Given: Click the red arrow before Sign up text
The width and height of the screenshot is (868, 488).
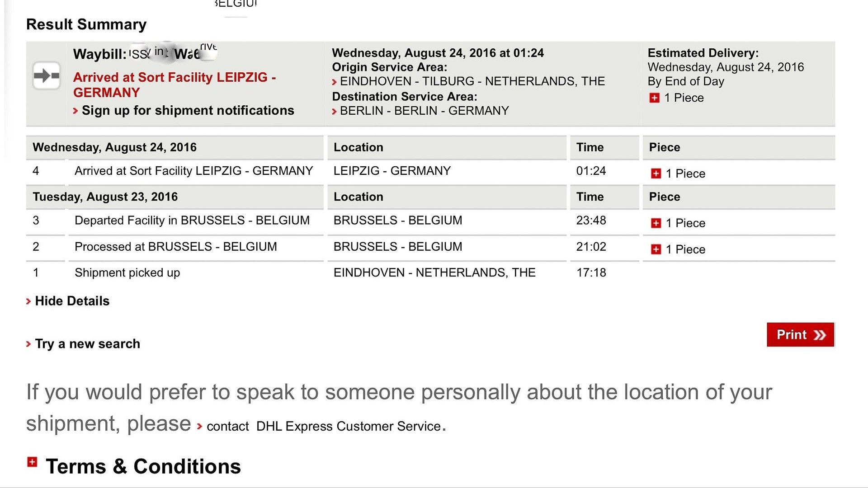Looking at the screenshot, I should tap(75, 111).
